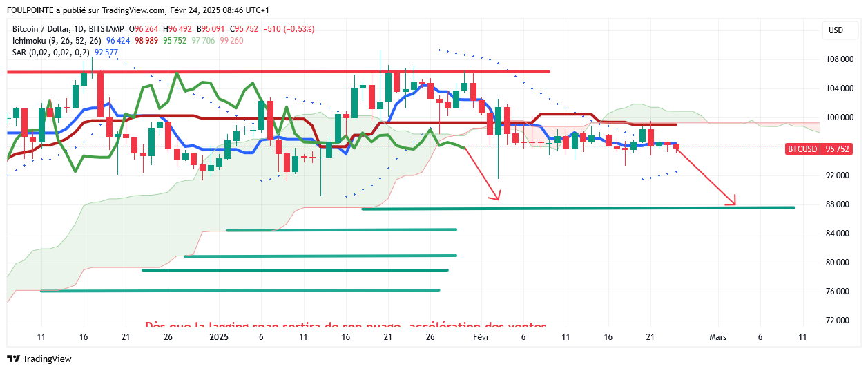Select the SAR (0,02, 0,02, 0,2) legend
Image resolution: width=868 pixels, height=371 pixels.
coord(51,52)
